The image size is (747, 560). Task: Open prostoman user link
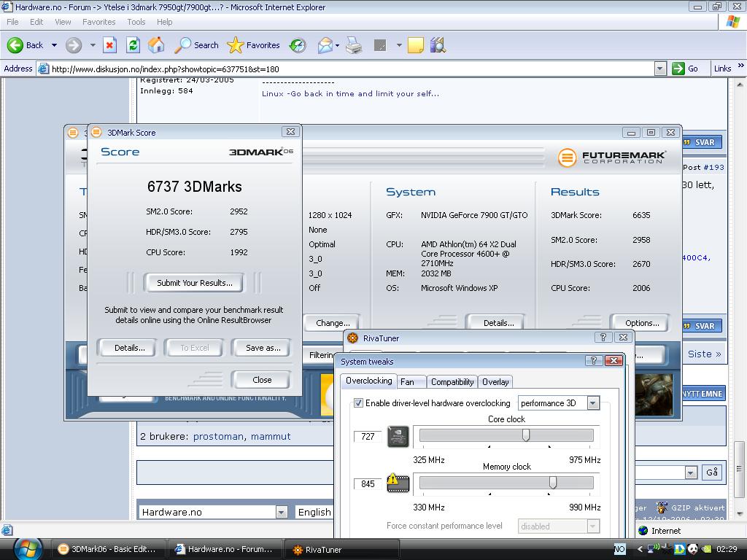pos(219,436)
